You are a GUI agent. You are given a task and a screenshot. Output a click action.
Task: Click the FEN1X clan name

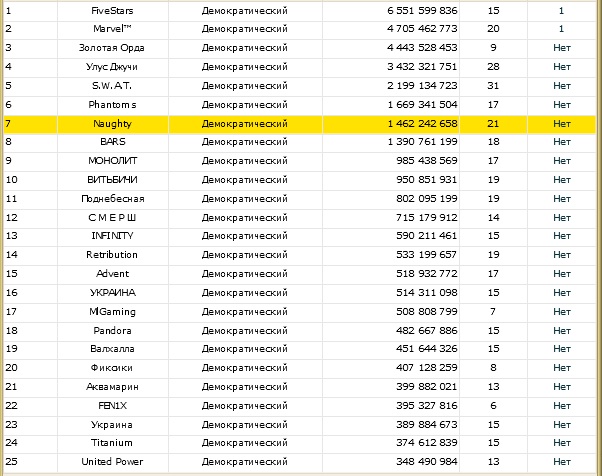click(x=112, y=406)
